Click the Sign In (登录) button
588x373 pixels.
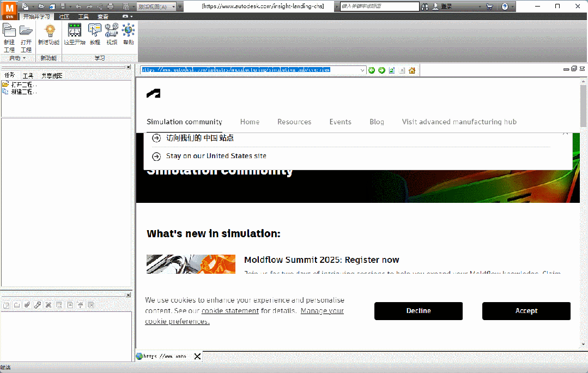coord(442,7)
